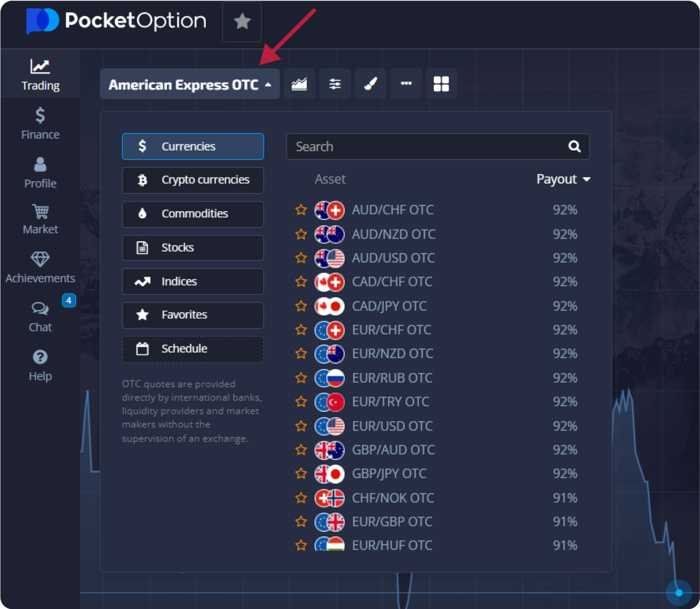This screenshot has height=609, width=700.
Task: Open chart type settings icon
Action: 299,84
